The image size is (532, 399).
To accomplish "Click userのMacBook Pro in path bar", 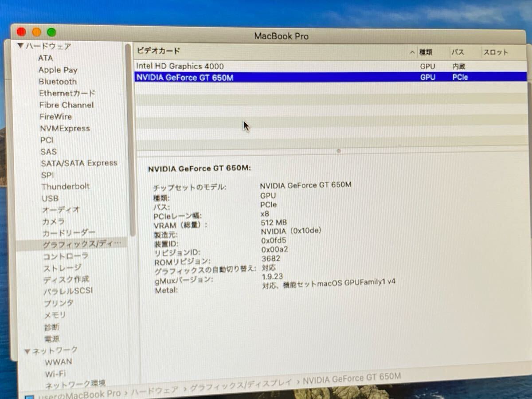I will 80,394.
